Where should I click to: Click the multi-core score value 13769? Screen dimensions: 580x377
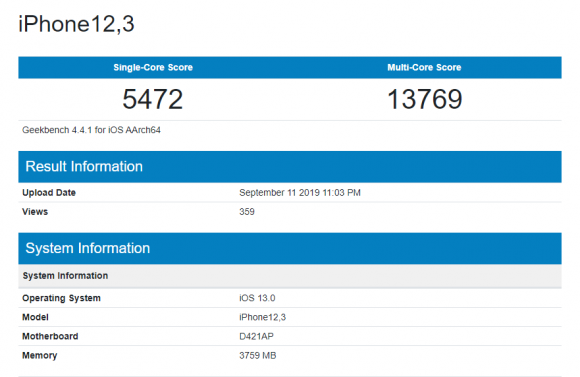[425, 99]
